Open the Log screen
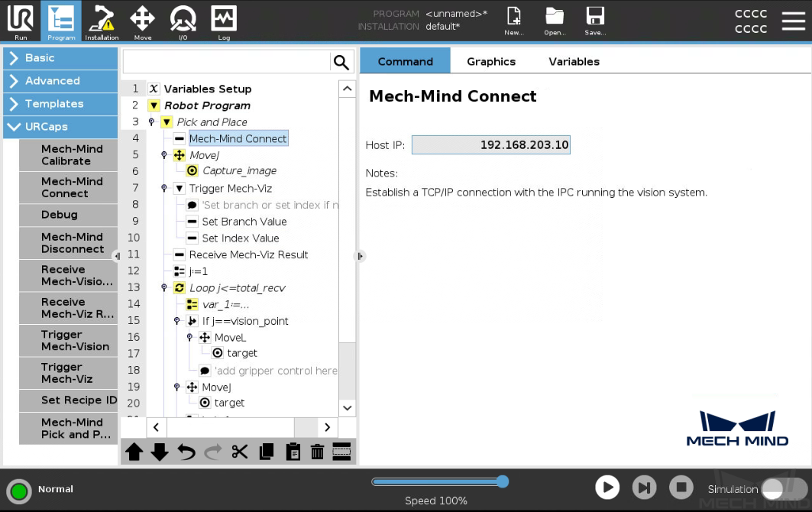Viewport: 812px width, 512px height. point(224,21)
